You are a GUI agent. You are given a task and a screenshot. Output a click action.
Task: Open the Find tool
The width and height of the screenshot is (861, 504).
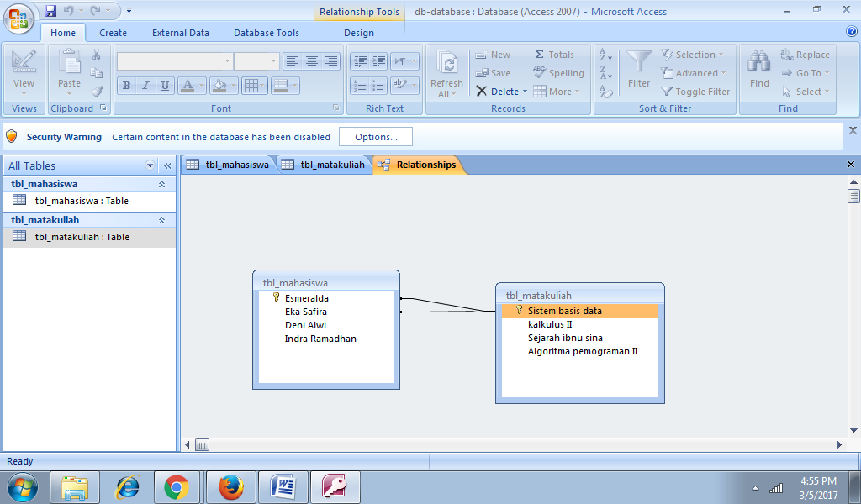point(758,73)
